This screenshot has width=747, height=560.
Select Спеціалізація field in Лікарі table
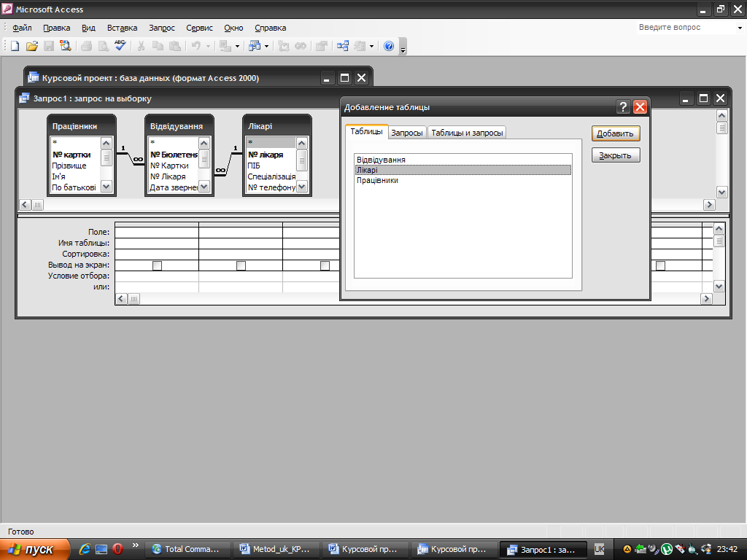click(271, 176)
